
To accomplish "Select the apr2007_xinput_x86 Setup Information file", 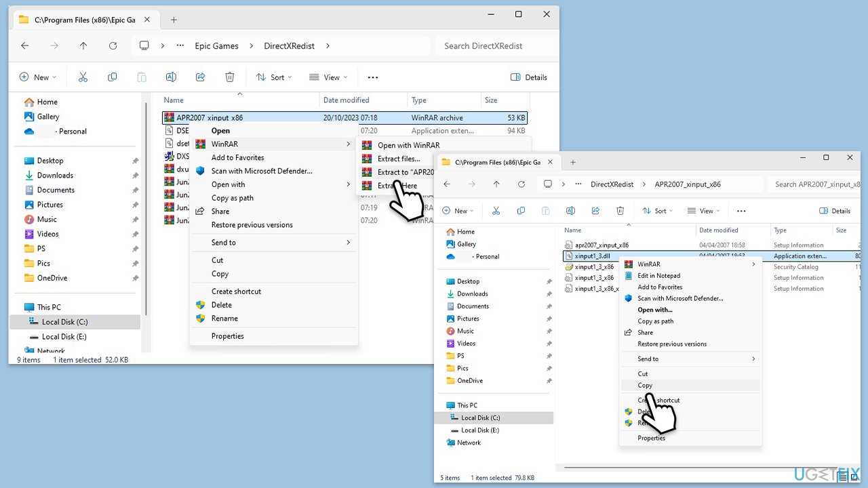I will coord(601,245).
